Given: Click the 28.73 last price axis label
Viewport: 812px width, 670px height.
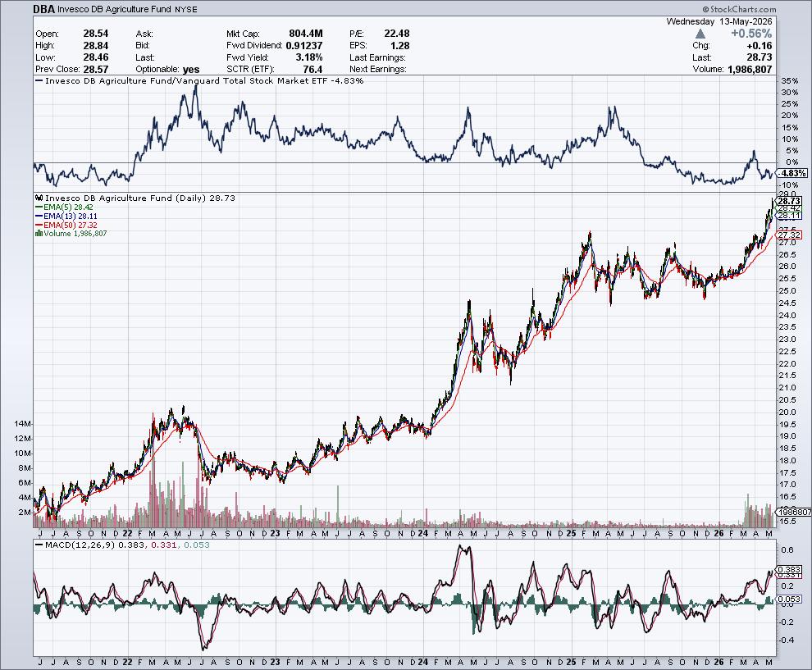Looking at the screenshot, I should point(789,201).
